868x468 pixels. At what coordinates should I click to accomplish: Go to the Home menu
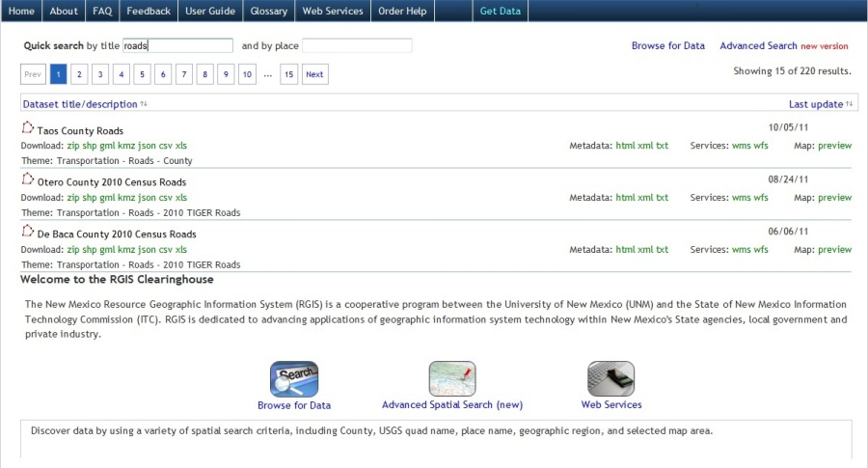pos(21,11)
